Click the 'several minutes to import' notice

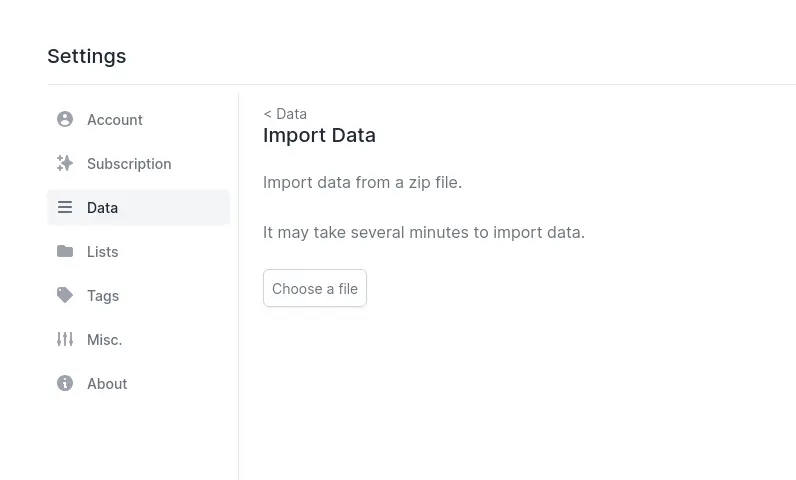[x=424, y=232]
